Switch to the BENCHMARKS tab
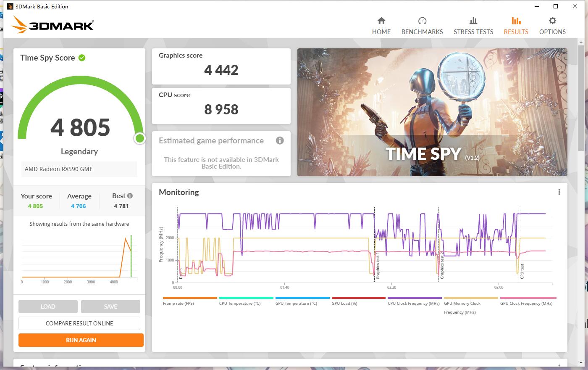The height and width of the screenshot is (370, 588). pyautogui.click(x=422, y=26)
